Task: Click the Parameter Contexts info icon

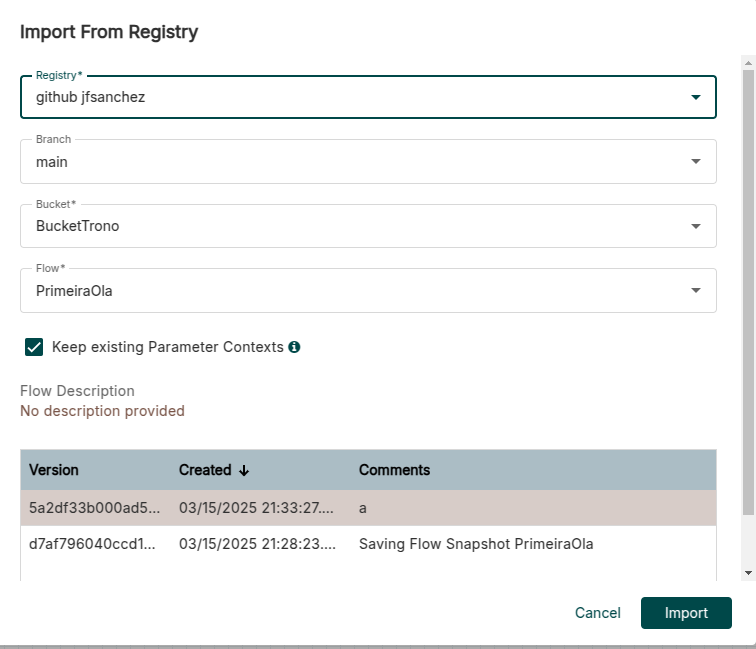Action: click(295, 348)
